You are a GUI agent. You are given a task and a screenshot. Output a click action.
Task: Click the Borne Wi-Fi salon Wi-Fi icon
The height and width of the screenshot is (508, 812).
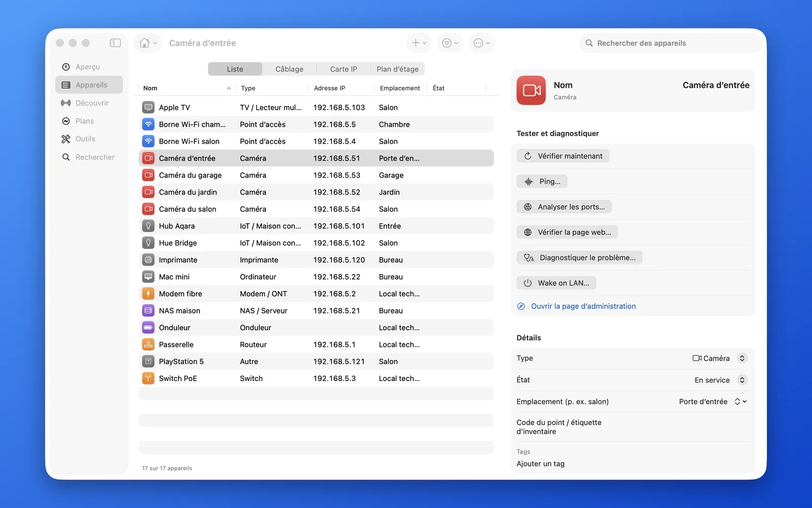(x=148, y=141)
